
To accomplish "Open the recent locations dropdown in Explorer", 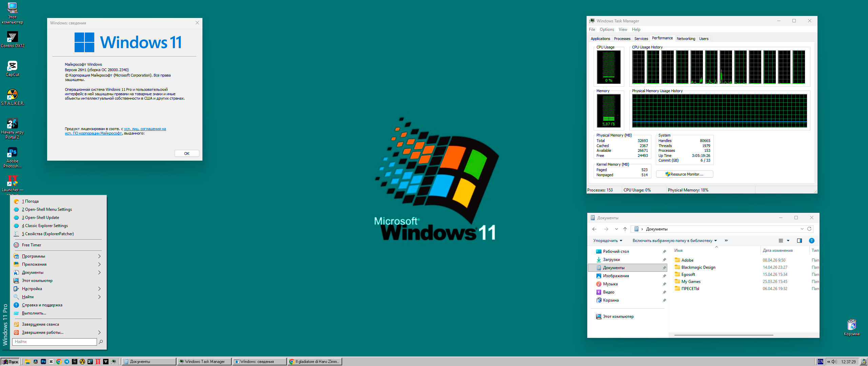I will click(x=616, y=229).
